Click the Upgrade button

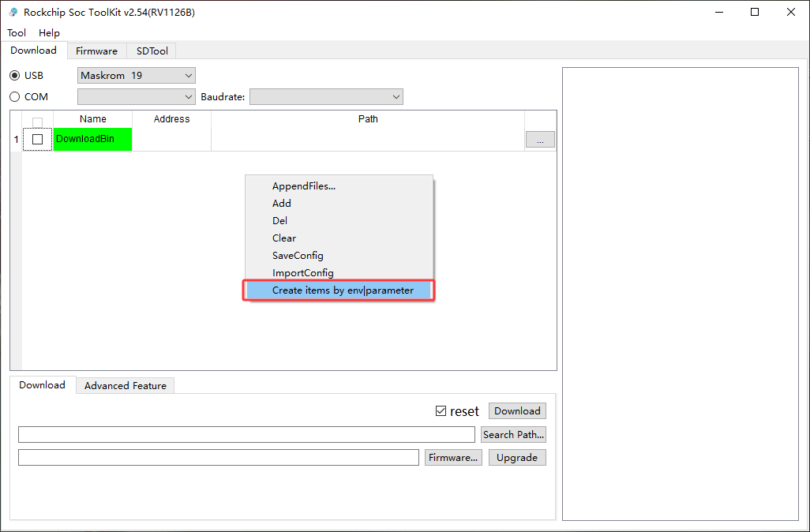tap(517, 458)
